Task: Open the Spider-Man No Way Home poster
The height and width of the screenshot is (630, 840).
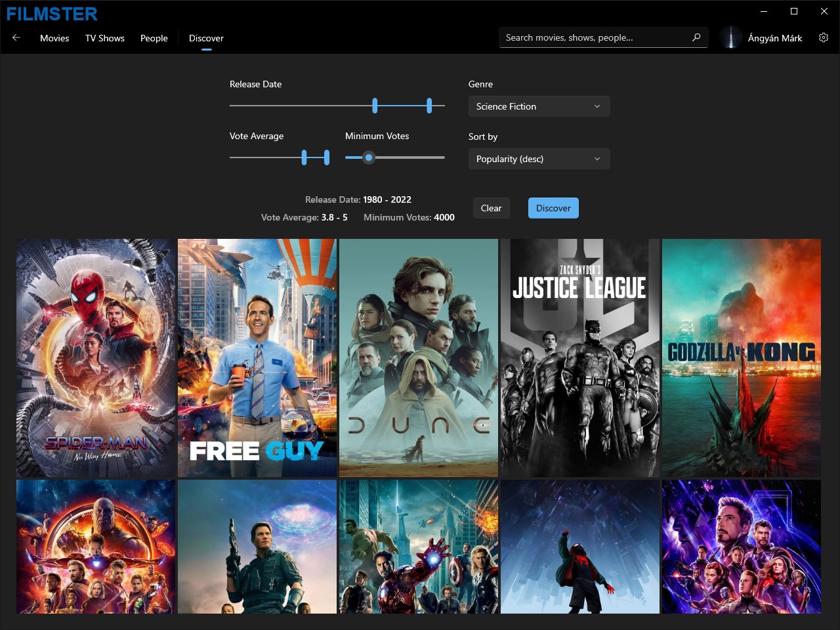Action: 96,358
